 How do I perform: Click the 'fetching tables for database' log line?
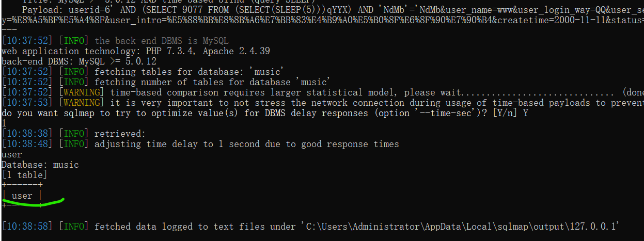tap(189, 72)
